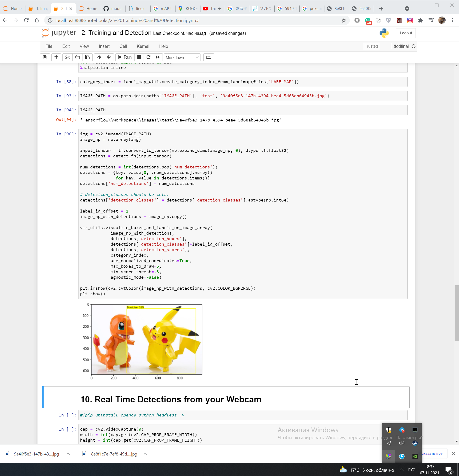459x476 pixels.
Task: Click the Jupyter logo
Action: click(59, 33)
